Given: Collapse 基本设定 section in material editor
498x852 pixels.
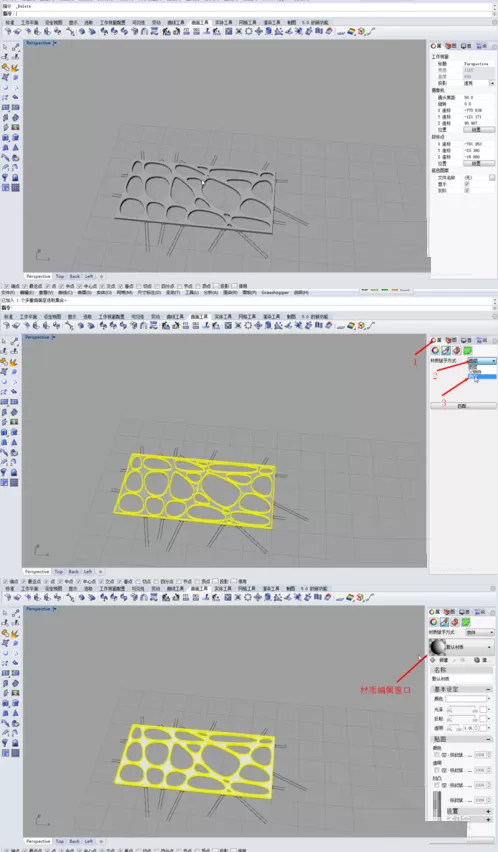Looking at the screenshot, I should click(x=488, y=689).
